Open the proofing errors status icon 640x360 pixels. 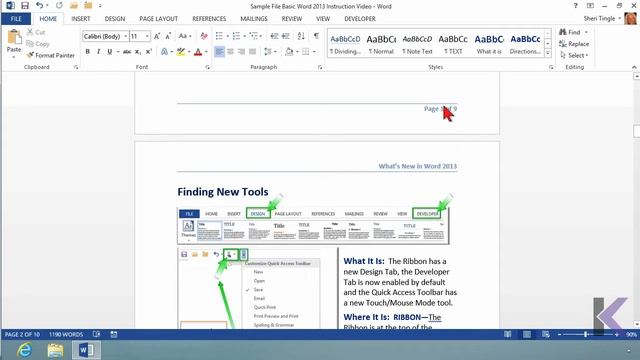[96, 334]
